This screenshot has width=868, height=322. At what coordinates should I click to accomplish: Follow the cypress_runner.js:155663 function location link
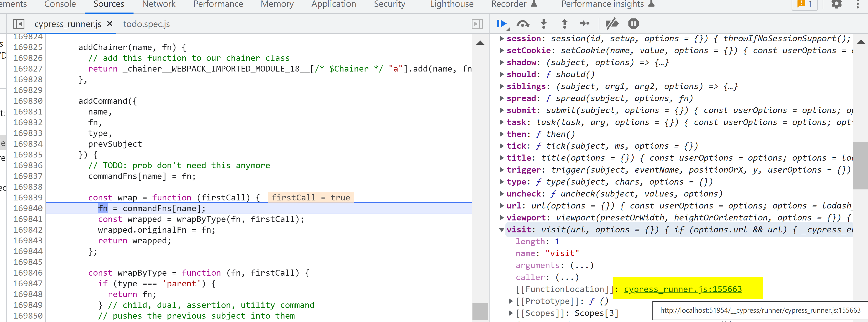[683, 289]
